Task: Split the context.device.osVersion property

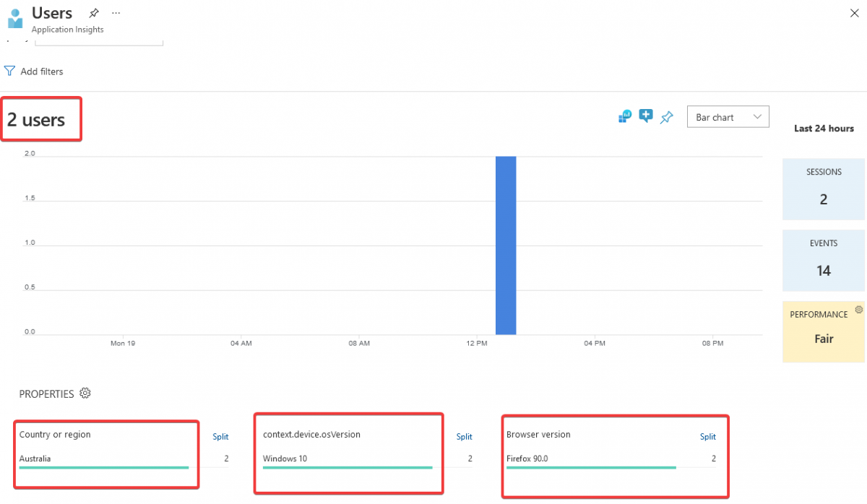Action: click(464, 437)
